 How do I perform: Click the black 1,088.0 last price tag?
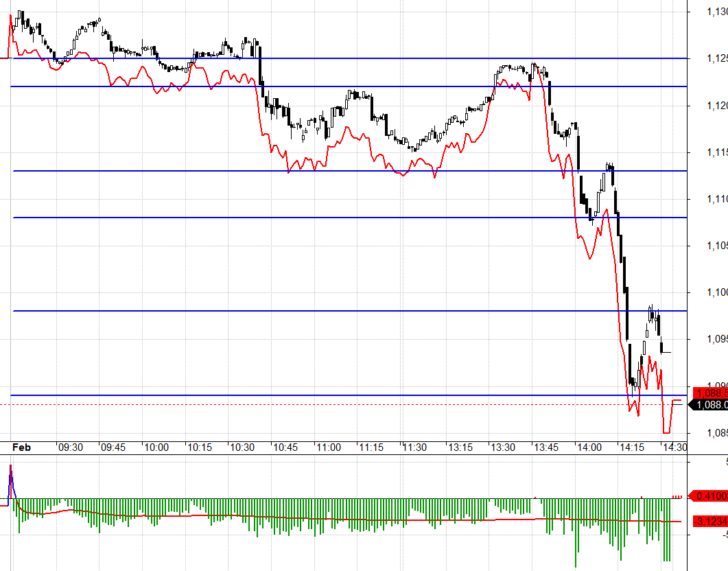pyautogui.click(x=711, y=406)
